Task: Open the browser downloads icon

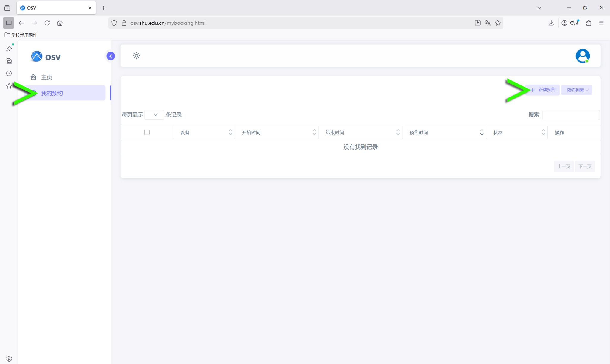Action: pyautogui.click(x=551, y=23)
